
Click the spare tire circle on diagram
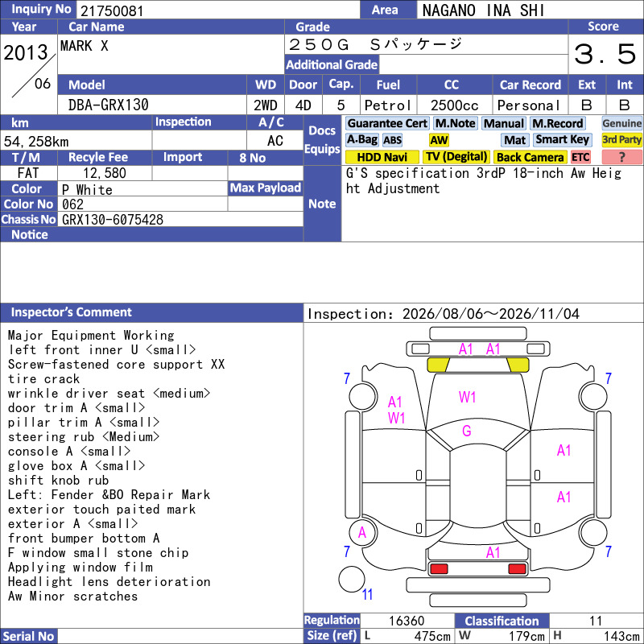352,579
